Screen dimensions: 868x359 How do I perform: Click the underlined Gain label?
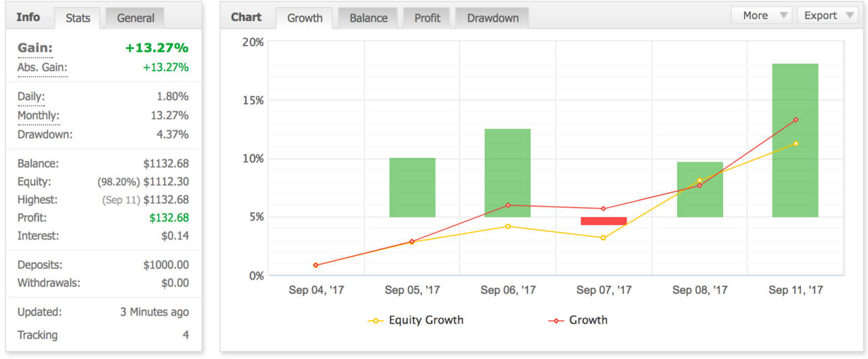tap(35, 48)
